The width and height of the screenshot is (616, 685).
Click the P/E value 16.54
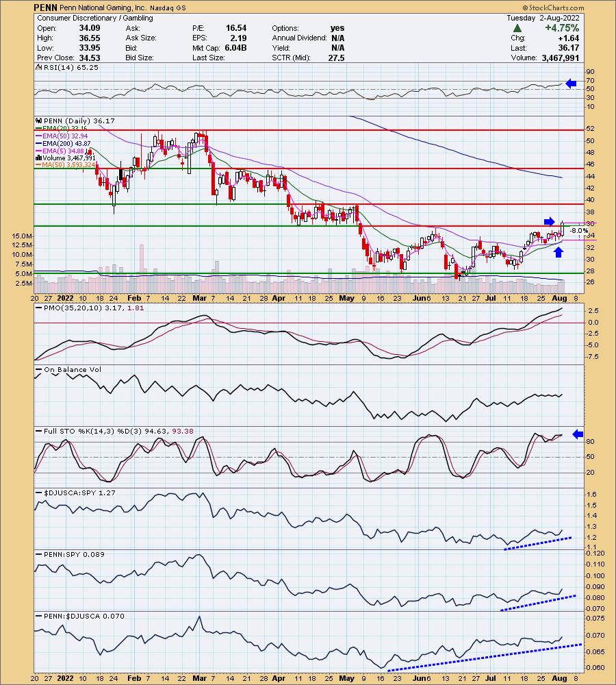[x=235, y=28]
